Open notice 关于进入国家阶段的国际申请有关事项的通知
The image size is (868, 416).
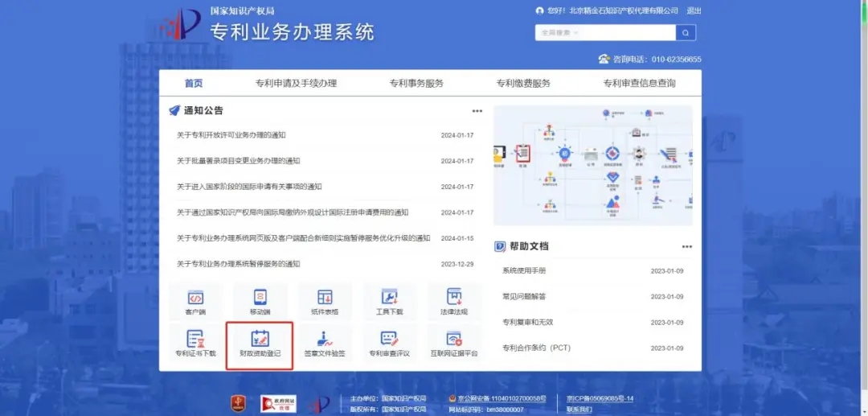coord(249,187)
